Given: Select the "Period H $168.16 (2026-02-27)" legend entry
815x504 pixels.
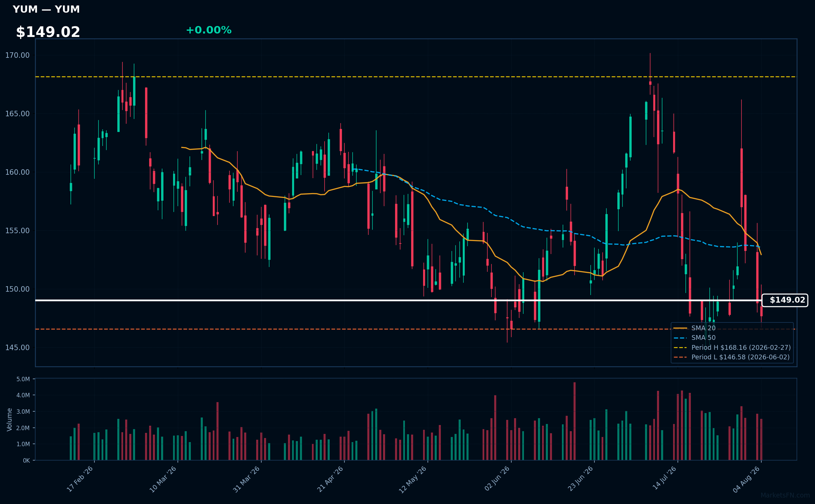Looking at the screenshot, I should point(732,347).
